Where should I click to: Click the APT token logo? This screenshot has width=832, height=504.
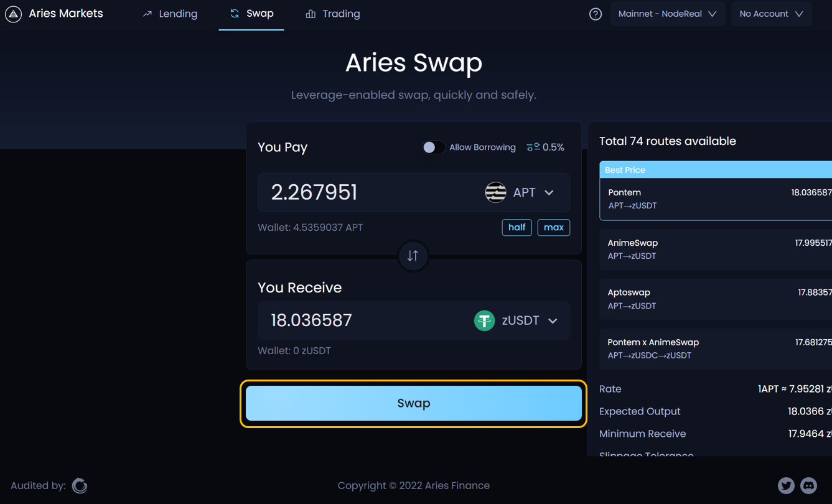point(495,192)
